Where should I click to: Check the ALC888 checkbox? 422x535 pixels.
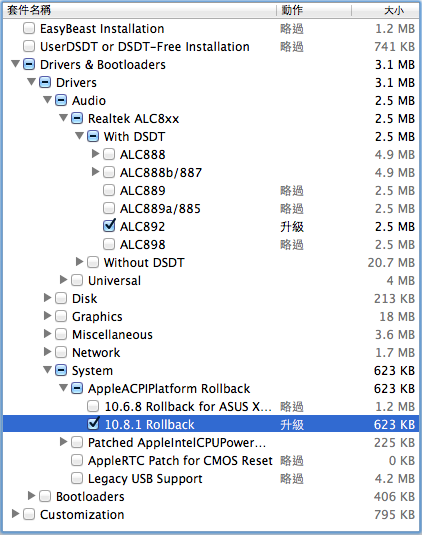pyautogui.click(x=109, y=154)
